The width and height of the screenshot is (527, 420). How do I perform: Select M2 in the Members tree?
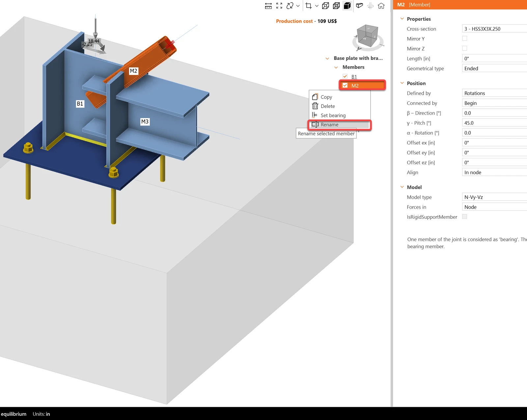355,86
